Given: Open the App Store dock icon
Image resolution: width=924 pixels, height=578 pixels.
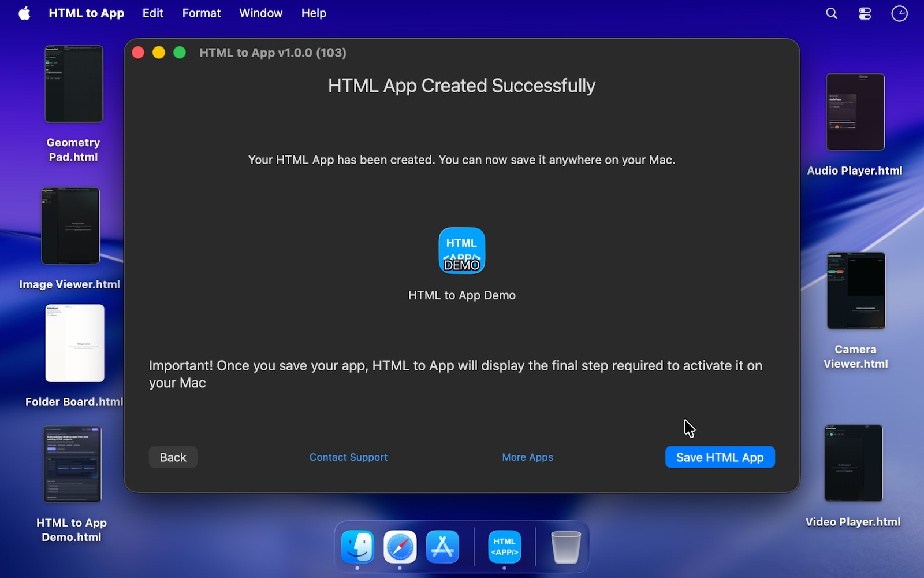Looking at the screenshot, I should pos(442,547).
